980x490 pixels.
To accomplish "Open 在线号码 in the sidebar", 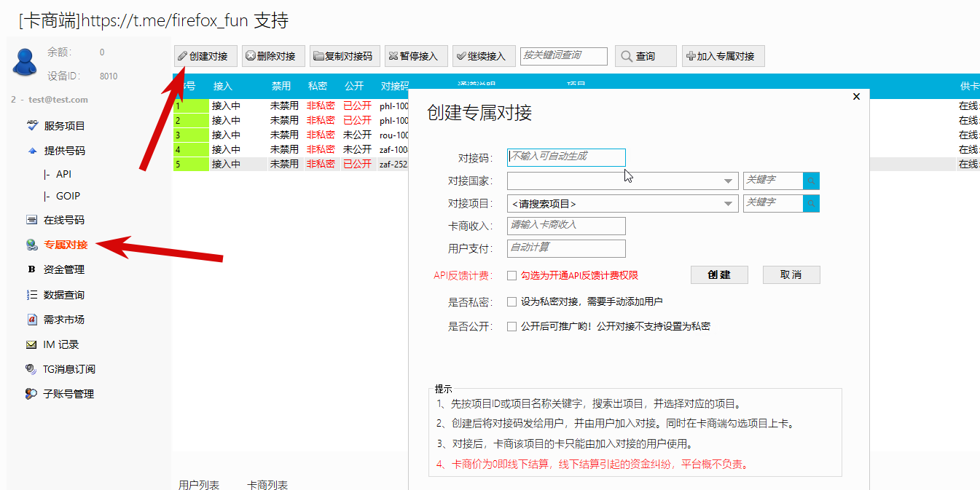I will (x=64, y=220).
